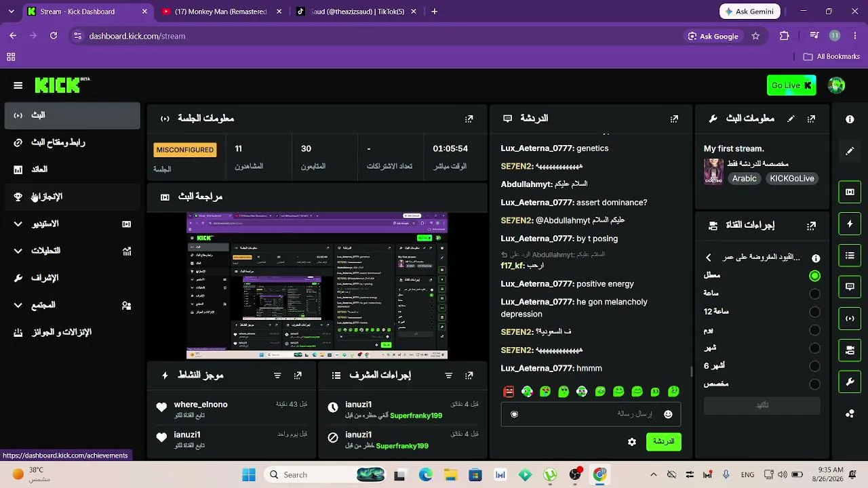Select the 6 أشهر radio option
The height and width of the screenshot is (488, 868).
pos(814,367)
